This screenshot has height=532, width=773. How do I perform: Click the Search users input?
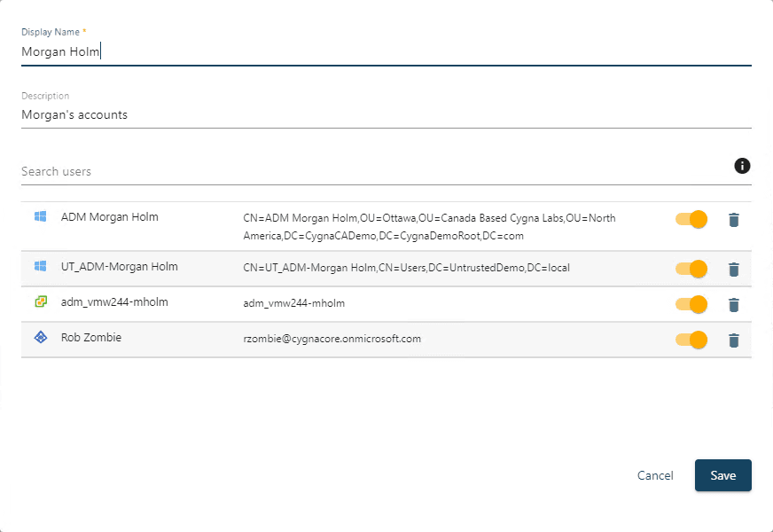[x=372, y=171]
